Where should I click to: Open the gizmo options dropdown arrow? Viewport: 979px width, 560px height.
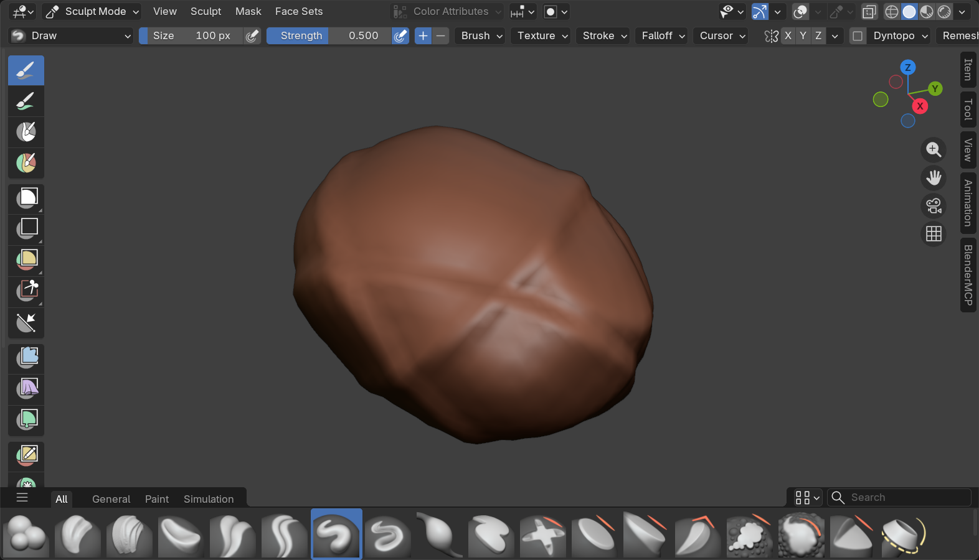[777, 12]
